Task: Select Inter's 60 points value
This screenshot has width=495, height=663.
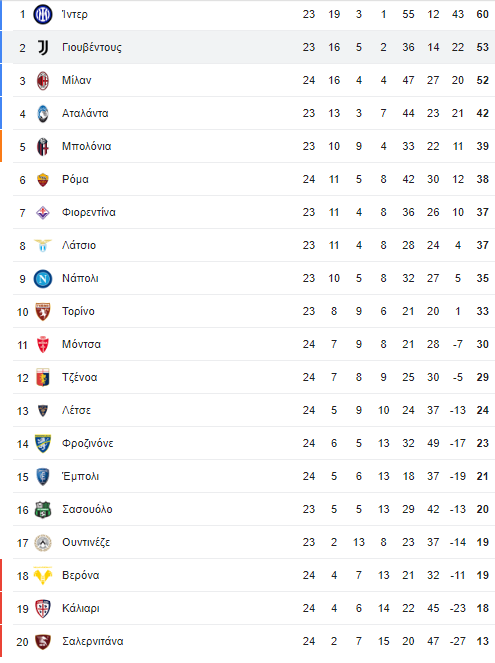Action: click(482, 14)
